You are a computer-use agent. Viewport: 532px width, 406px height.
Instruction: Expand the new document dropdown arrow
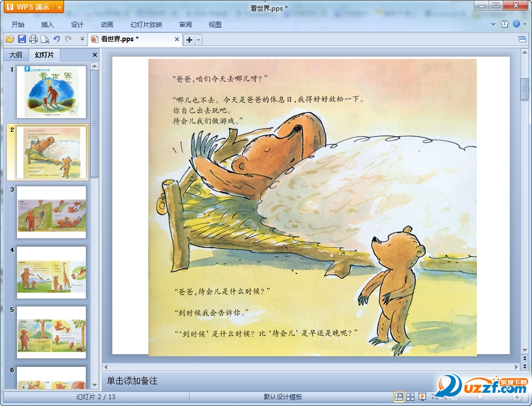199,40
